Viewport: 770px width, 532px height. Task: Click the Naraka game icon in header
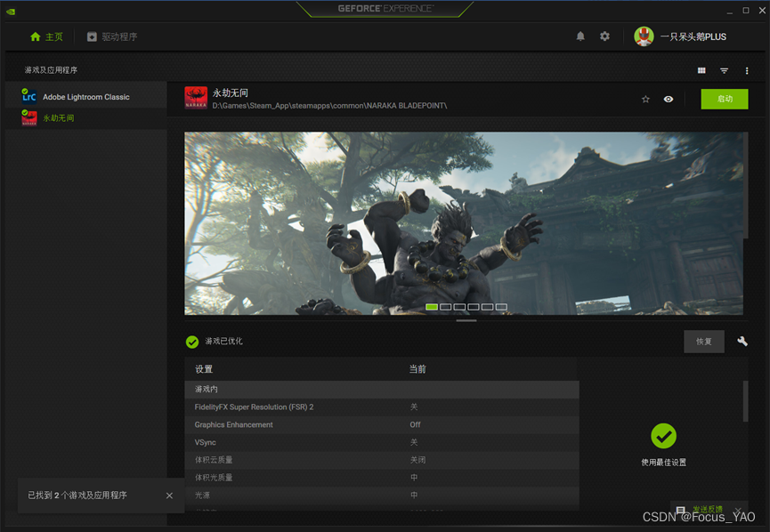(196, 98)
